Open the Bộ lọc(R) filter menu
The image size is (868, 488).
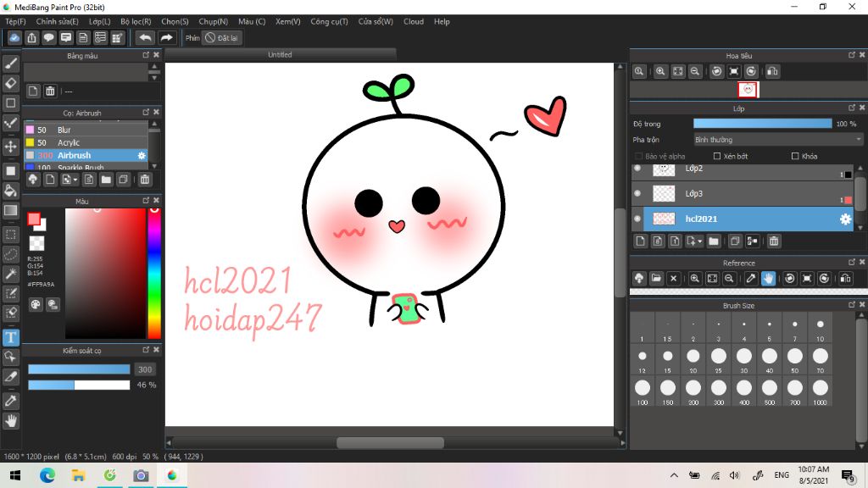[x=136, y=21]
